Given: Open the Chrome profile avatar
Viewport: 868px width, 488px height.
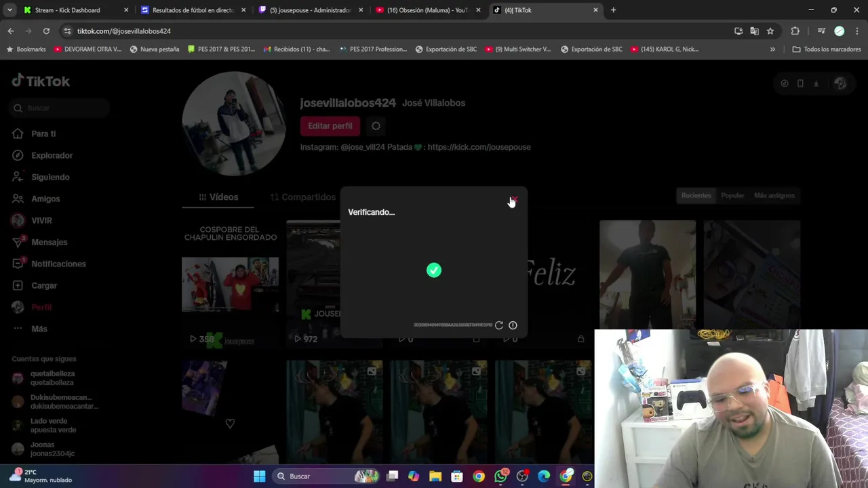Looking at the screenshot, I should pyautogui.click(x=840, y=31).
